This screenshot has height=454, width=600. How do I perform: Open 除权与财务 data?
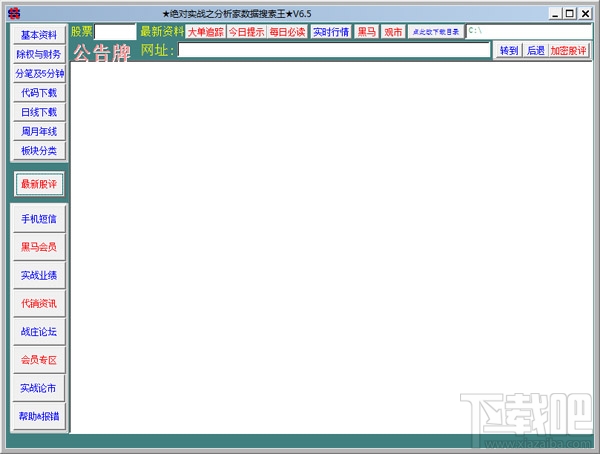pos(39,54)
